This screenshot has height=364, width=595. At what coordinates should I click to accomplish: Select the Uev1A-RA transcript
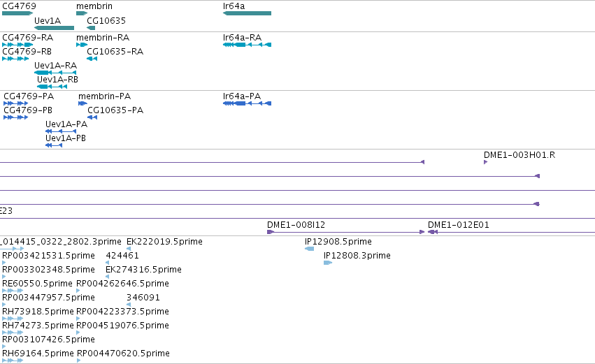(x=55, y=73)
